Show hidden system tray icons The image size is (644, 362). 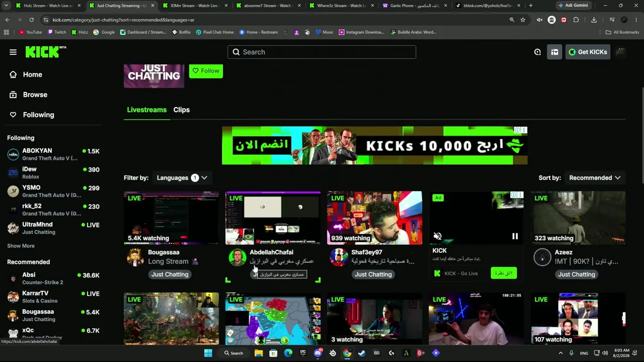click(560, 353)
